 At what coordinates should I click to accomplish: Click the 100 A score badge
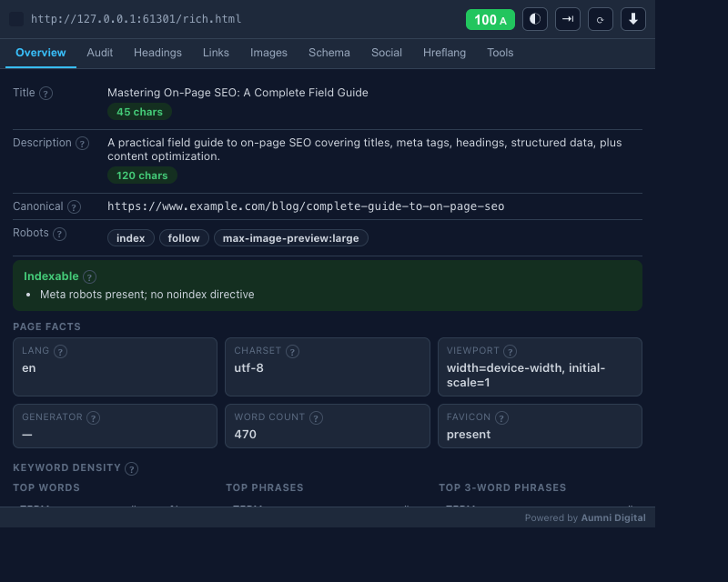[490, 19]
